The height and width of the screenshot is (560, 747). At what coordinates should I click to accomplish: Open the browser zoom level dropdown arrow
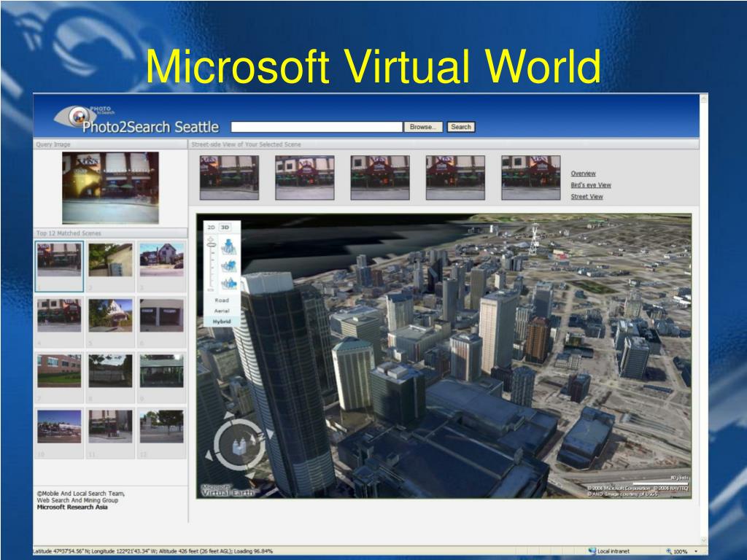coord(696,551)
